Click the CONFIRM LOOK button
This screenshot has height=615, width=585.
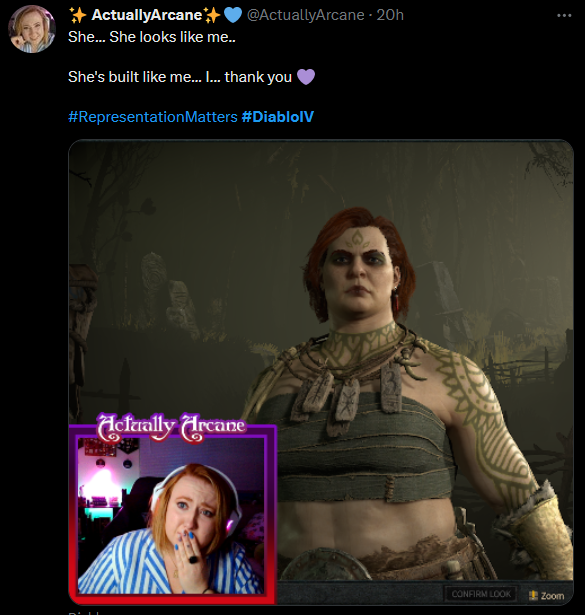point(481,594)
